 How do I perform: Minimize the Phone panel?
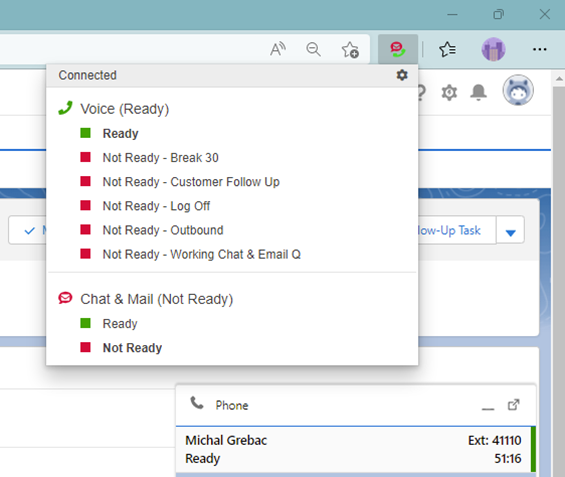pyautogui.click(x=488, y=408)
